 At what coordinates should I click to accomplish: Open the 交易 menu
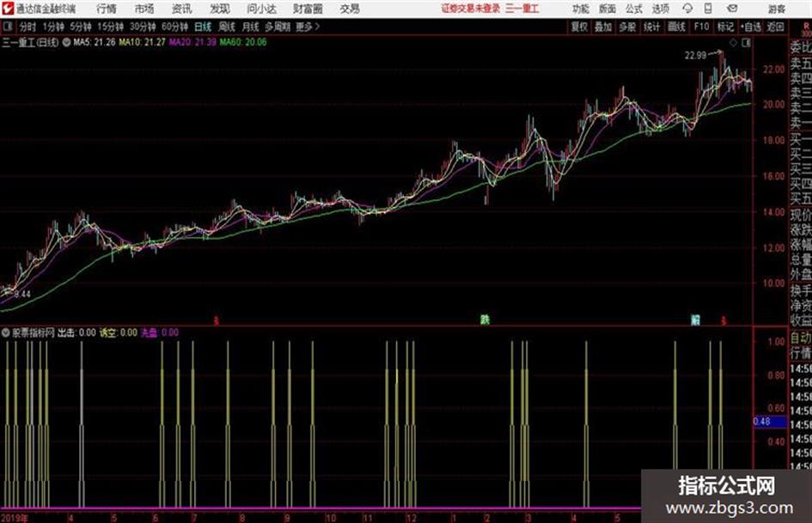(x=350, y=9)
